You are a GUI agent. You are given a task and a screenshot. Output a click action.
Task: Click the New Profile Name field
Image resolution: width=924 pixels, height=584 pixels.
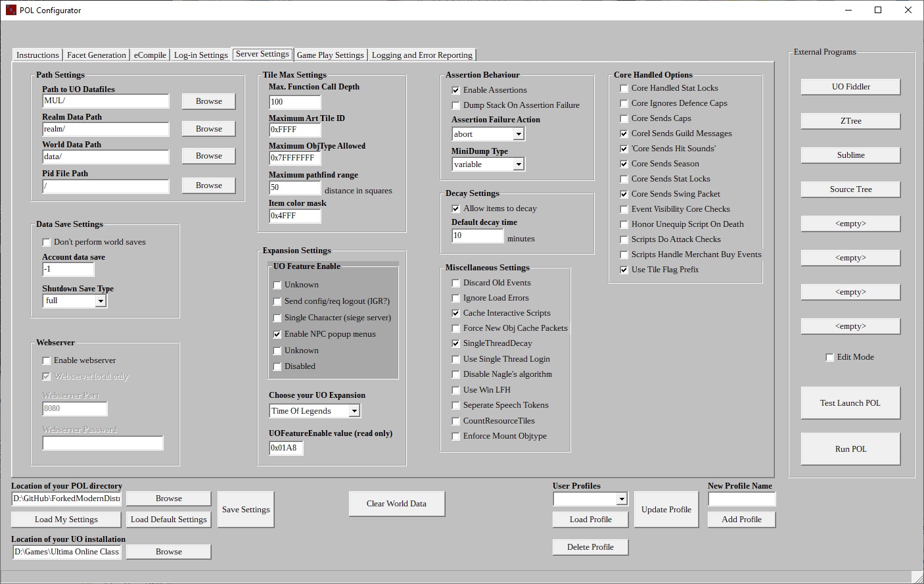(741, 499)
